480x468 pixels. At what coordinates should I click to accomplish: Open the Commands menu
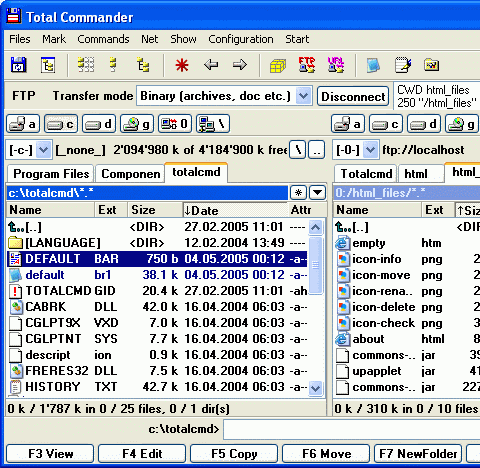pyautogui.click(x=103, y=39)
